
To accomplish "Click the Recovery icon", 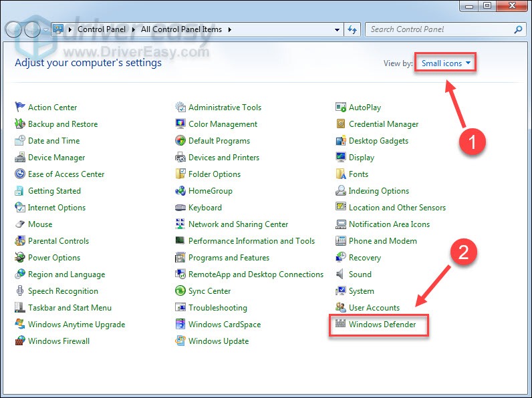I will [341, 257].
